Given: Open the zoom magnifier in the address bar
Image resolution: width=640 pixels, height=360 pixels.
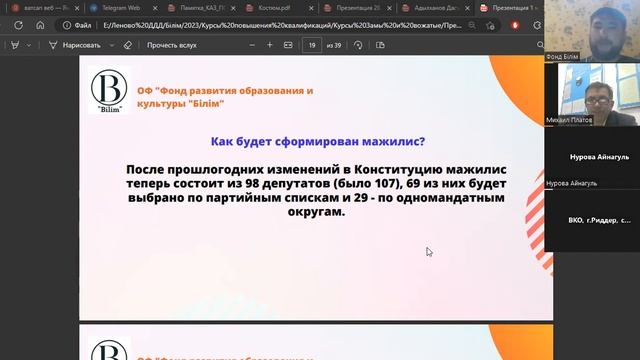Looking at the screenshot, I should point(472,25).
